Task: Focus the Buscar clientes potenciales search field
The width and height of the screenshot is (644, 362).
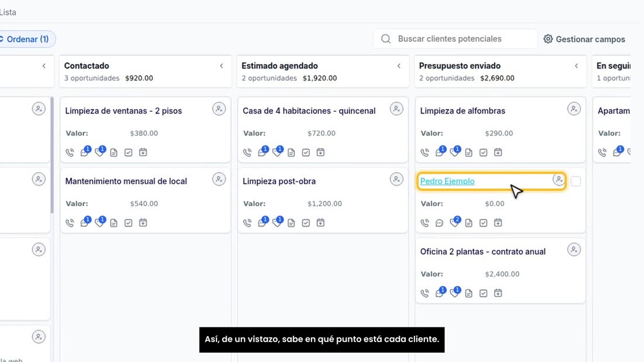Action: pos(455,39)
